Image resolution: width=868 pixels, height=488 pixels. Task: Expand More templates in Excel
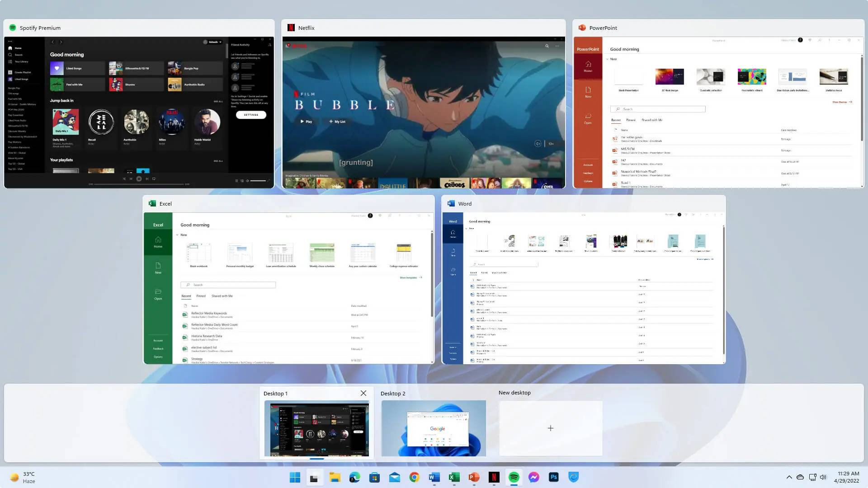[x=408, y=277]
